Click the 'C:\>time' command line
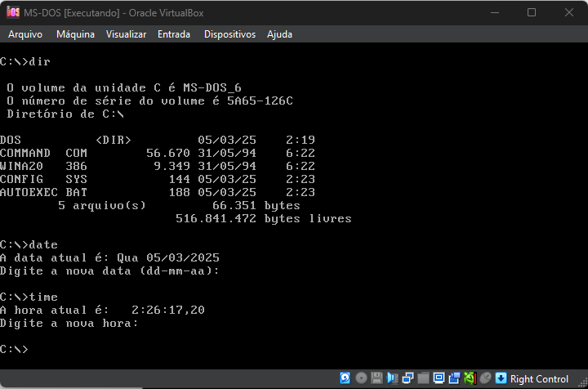Viewport: 588px width, 389px height. tap(29, 297)
